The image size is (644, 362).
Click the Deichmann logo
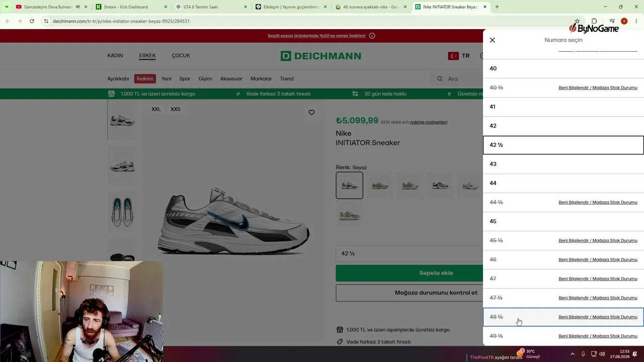point(321,56)
